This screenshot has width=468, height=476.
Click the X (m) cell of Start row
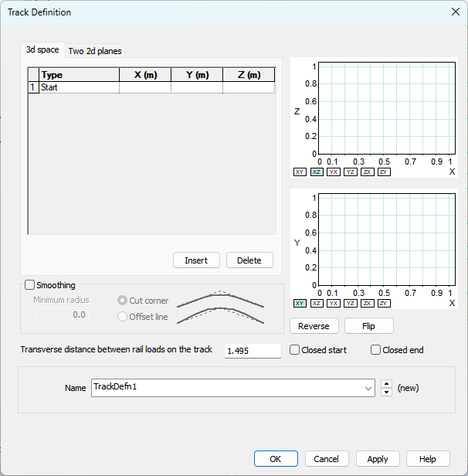tap(145, 88)
